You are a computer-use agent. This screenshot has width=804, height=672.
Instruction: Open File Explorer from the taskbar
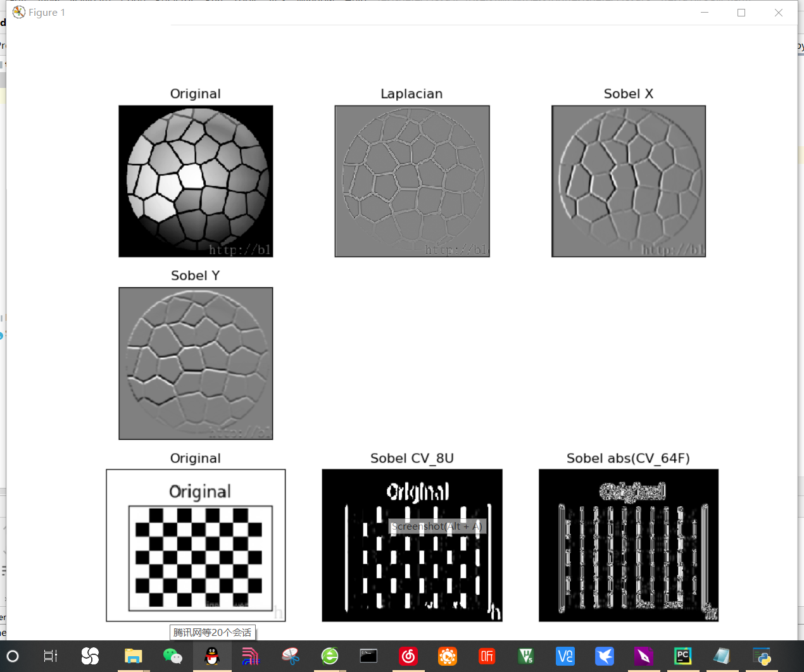point(132,656)
